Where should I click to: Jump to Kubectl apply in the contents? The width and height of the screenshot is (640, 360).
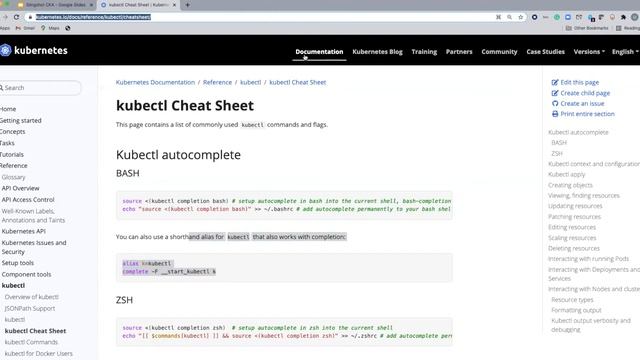coord(567,174)
